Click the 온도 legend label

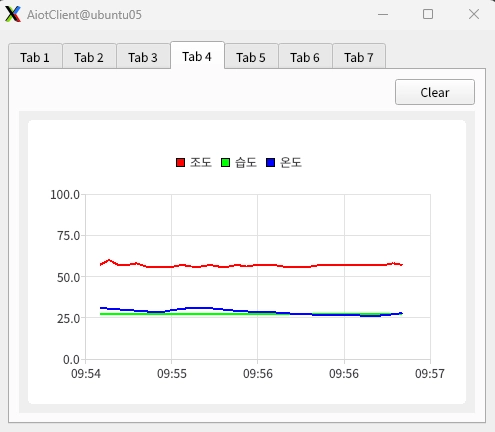(291, 163)
